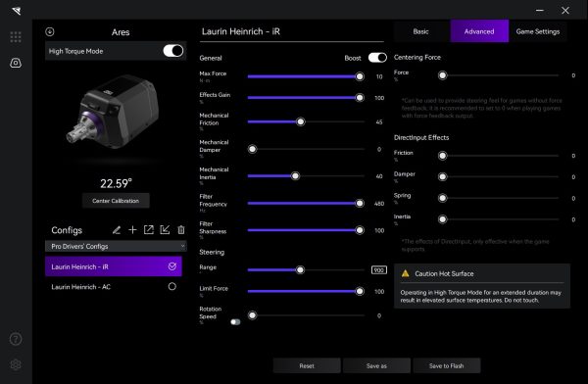The height and width of the screenshot is (384, 588).
Task: Switch to the Advanced tab
Action: (479, 31)
